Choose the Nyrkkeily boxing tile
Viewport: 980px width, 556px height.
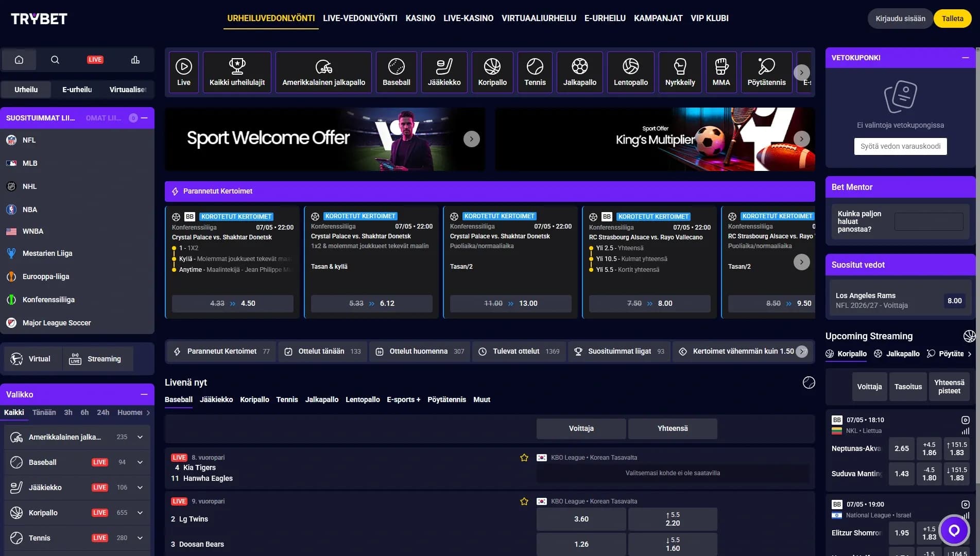click(x=680, y=72)
